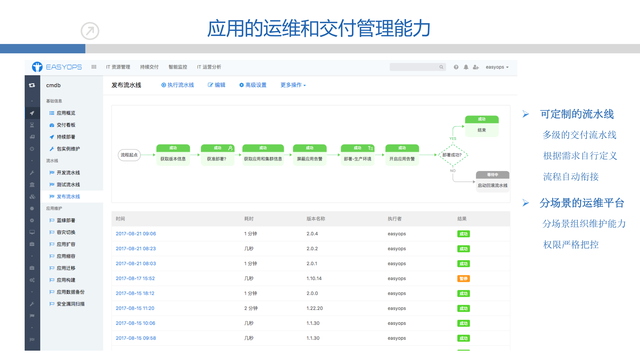The width and height of the screenshot is (640, 360).
Task: Click the 编辑 edit button
Action: [217, 85]
